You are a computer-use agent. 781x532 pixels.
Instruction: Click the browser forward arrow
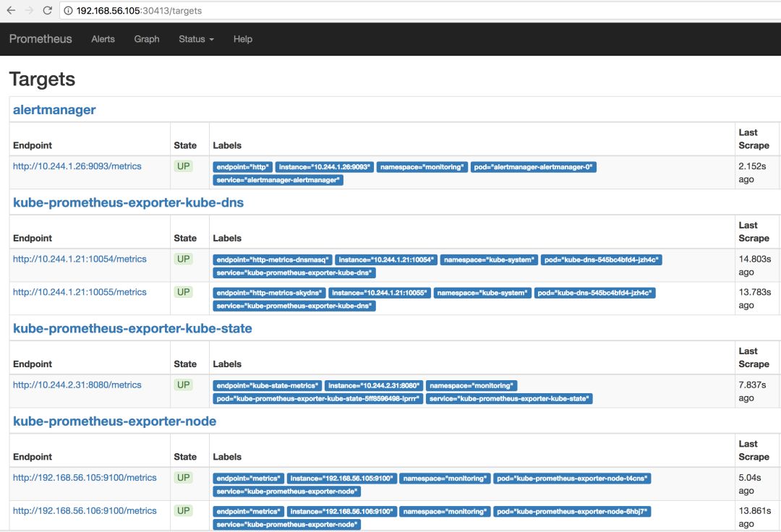30,10
